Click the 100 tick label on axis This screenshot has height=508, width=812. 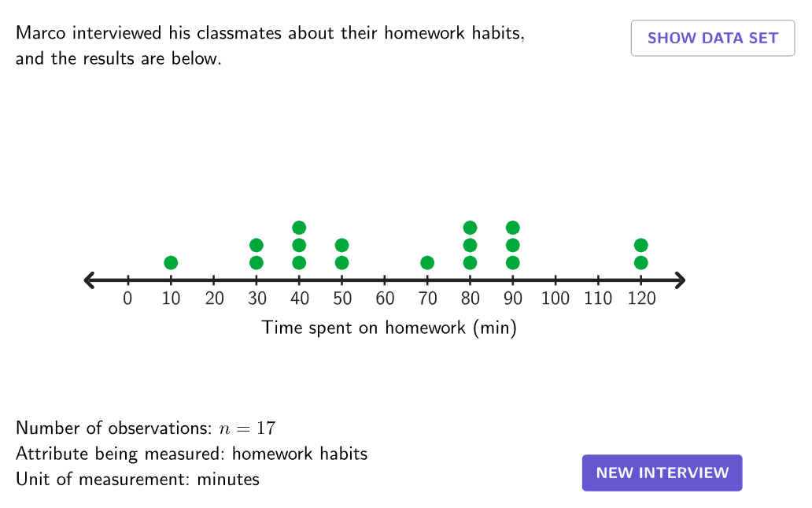click(555, 298)
